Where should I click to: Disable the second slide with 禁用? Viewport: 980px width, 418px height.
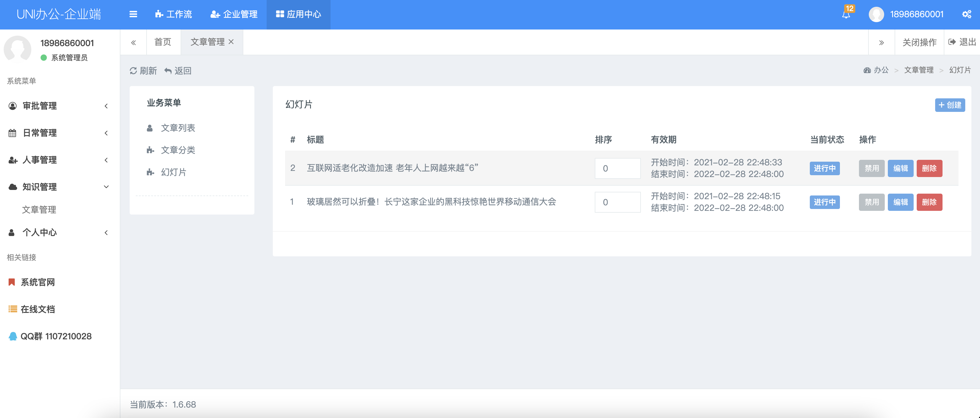tap(871, 202)
